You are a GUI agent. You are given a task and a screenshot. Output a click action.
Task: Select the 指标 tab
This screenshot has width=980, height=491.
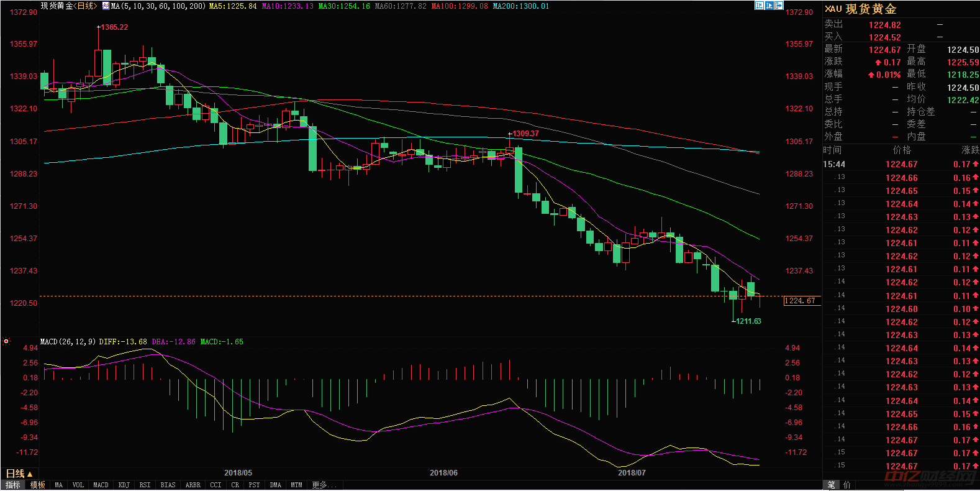[12, 485]
